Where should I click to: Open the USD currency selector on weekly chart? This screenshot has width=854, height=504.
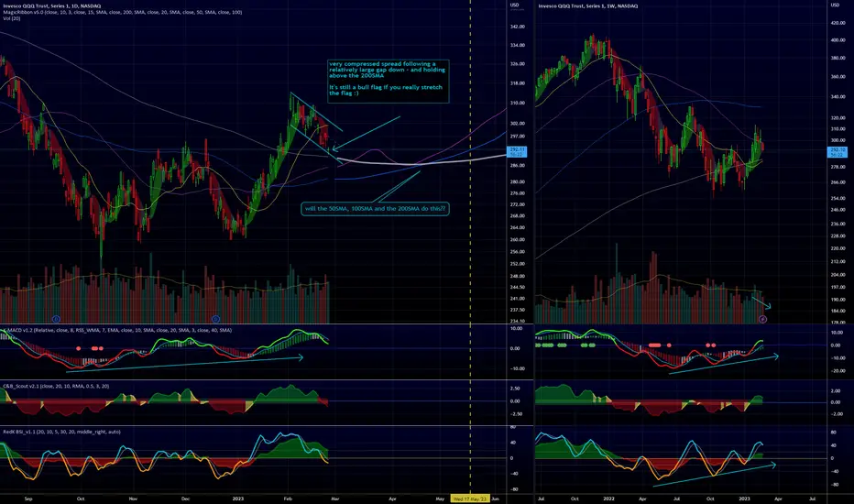click(835, 5)
